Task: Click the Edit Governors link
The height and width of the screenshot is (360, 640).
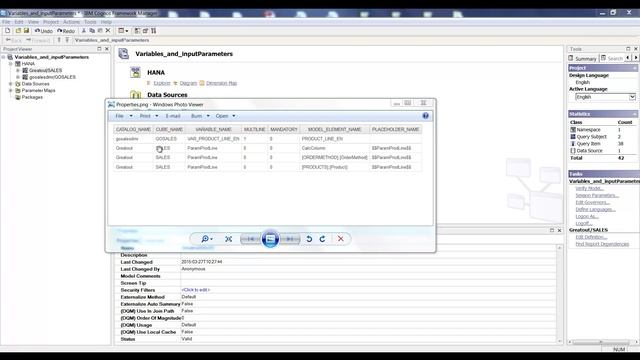Action: coord(593,202)
